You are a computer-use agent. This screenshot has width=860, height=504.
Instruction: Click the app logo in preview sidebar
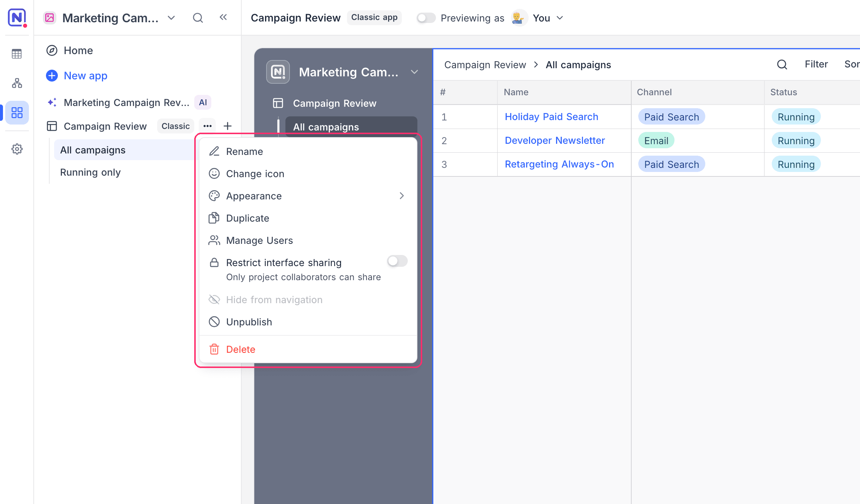(278, 72)
